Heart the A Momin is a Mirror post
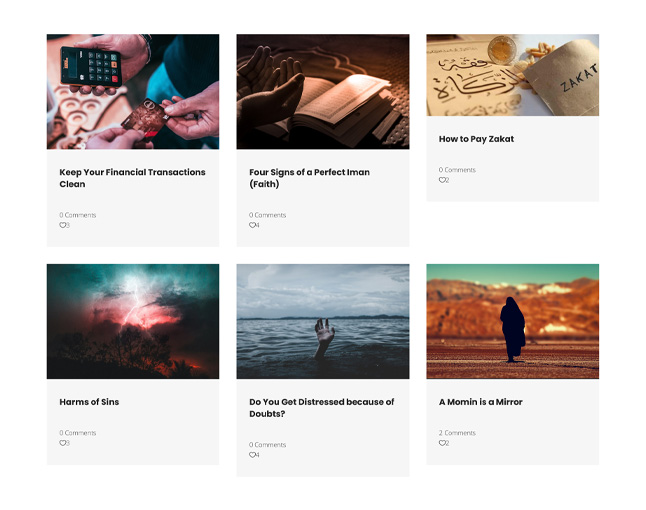Viewport: 646px width, 510px height. pyautogui.click(x=442, y=443)
